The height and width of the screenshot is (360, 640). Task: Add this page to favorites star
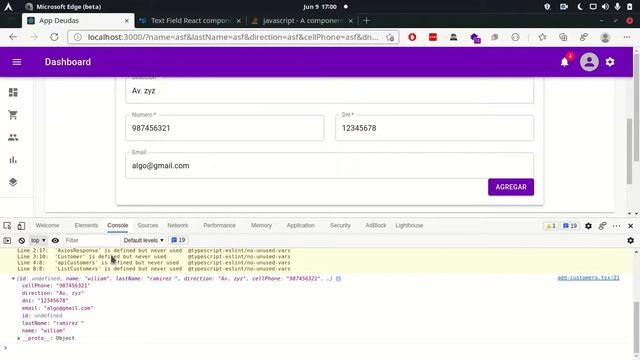[390, 38]
